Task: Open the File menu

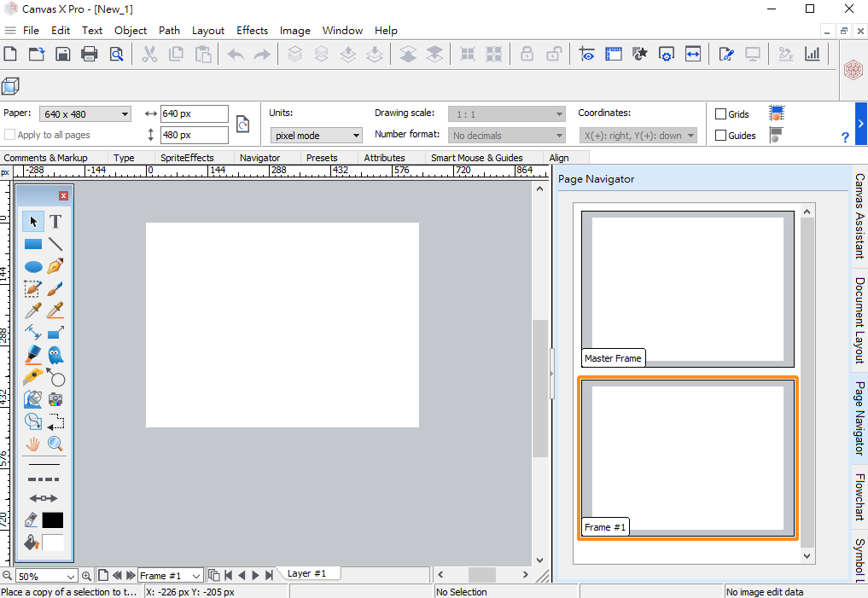Action: click(31, 31)
